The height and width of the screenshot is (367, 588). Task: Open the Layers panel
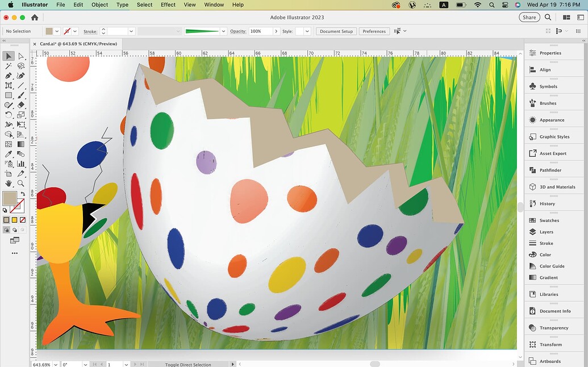point(545,232)
